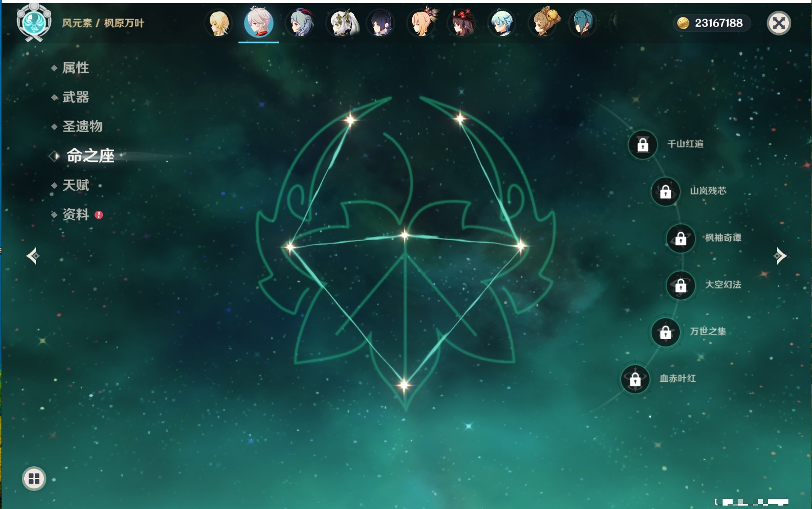The width and height of the screenshot is (812, 509).
Task: Open the locked 万世之集 constellation node
Action: click(665, 332)
